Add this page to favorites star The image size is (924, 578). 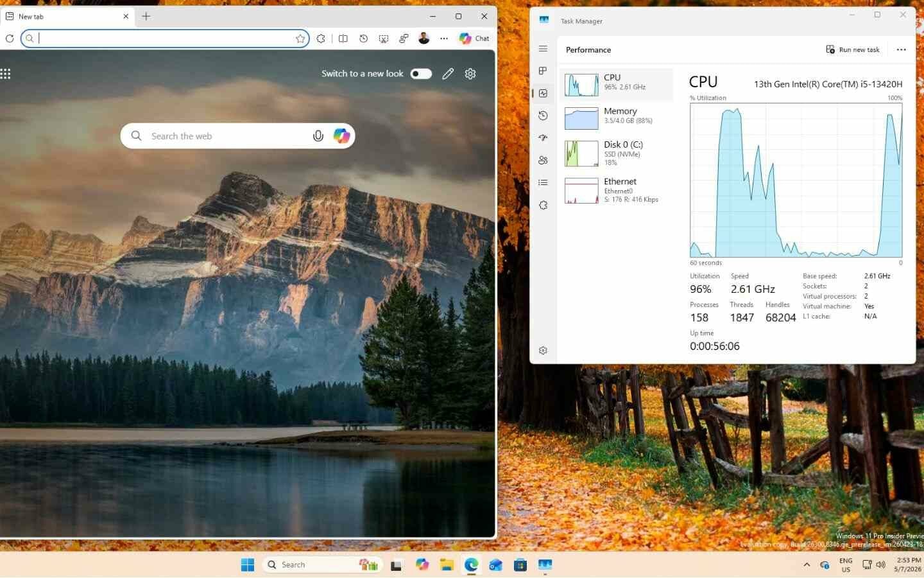point(300,39)
